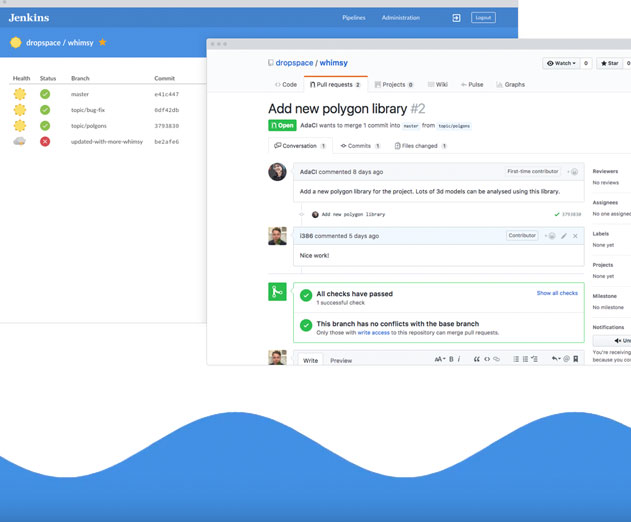This screenshot has width=631, height=522.
Task: Open the dropspace owner link on GitHub
Action: (294, 63)
